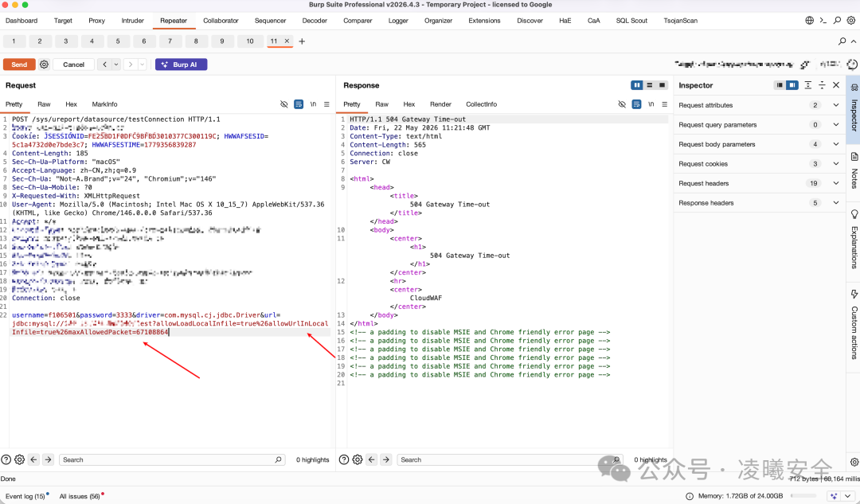Close Repeater tab 11

pyautogui.click(x=287, y=41)
